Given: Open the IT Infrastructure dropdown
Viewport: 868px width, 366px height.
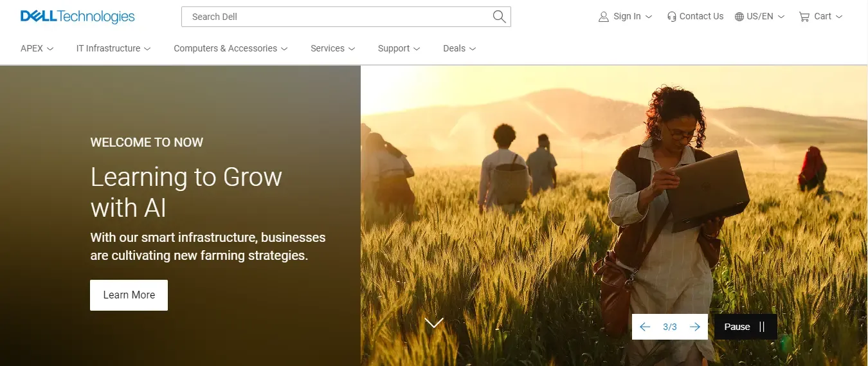Looking at the screenshot, I should (113, 48).
